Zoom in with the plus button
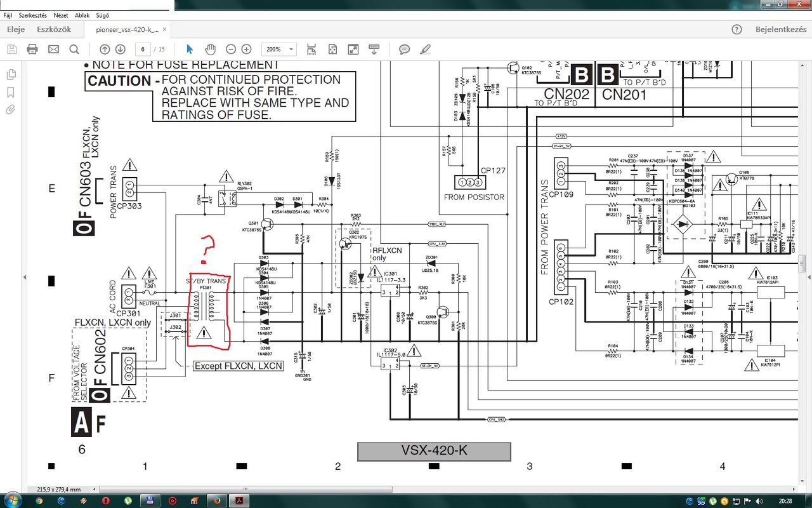Image resolution: width=812 pixels, height=508 pixels. 247,49
